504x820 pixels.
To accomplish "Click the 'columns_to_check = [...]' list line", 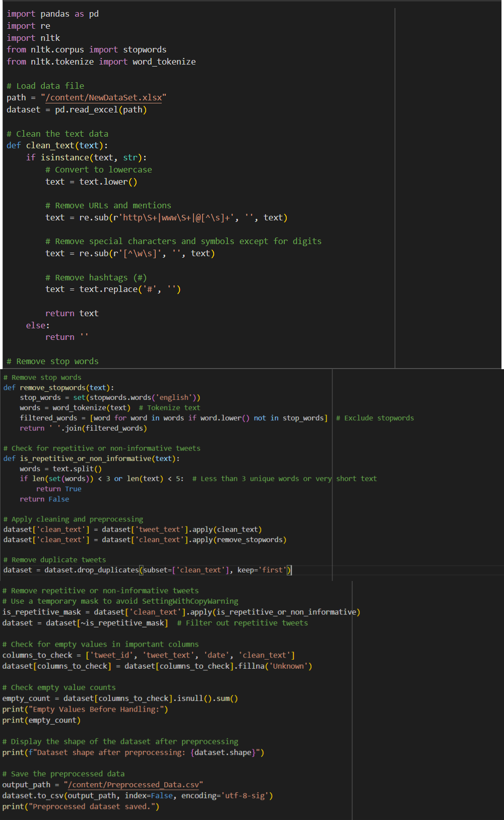I will 149,655.
